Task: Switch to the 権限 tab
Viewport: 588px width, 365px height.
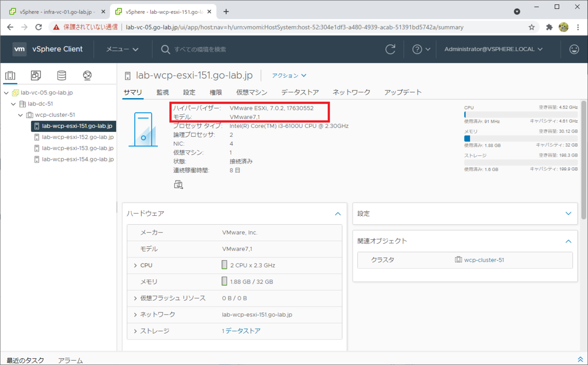Action: point(216,92)
